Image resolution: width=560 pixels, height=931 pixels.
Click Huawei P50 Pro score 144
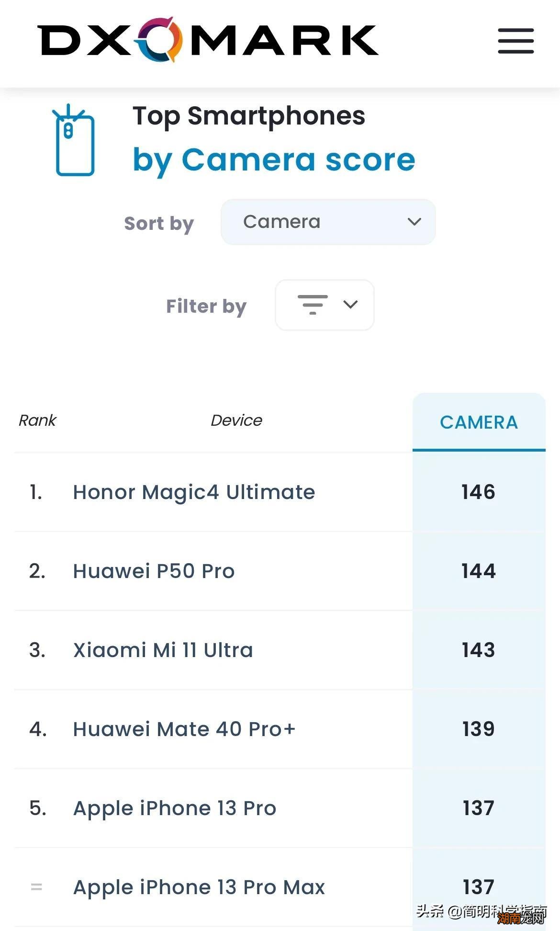tap(478, 571)
